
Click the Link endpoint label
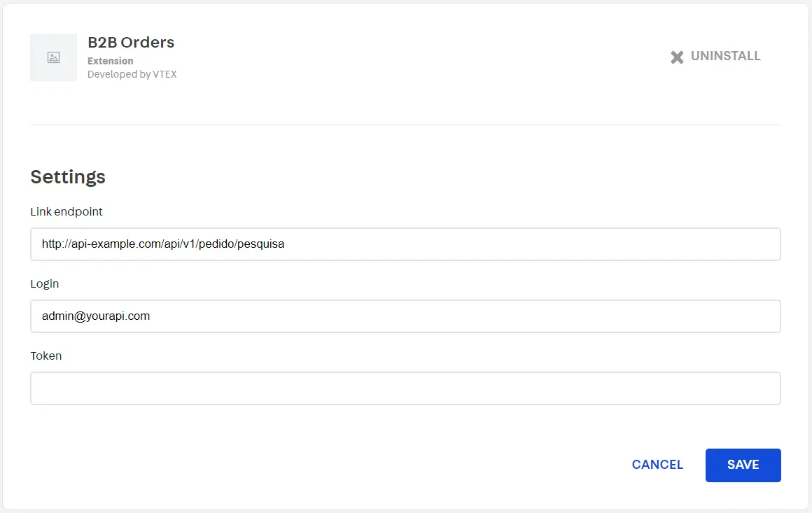click(x=66, y=211)
